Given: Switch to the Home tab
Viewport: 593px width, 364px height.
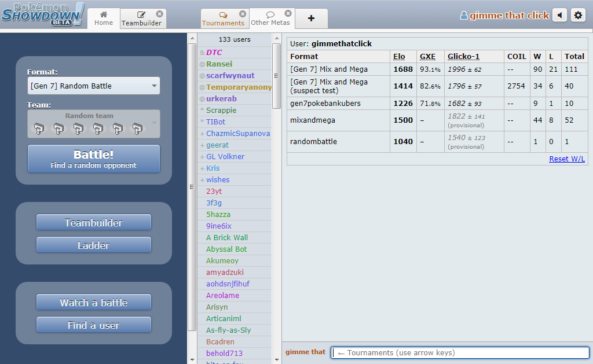Looking at the screenshot, I should click(104, 19).
